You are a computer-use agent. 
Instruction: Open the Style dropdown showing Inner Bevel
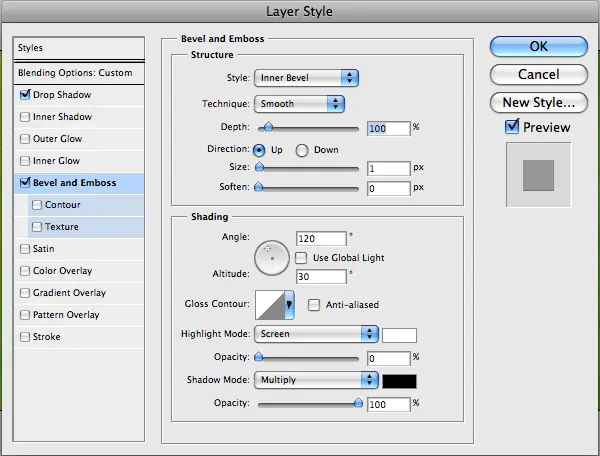(307, 77)
